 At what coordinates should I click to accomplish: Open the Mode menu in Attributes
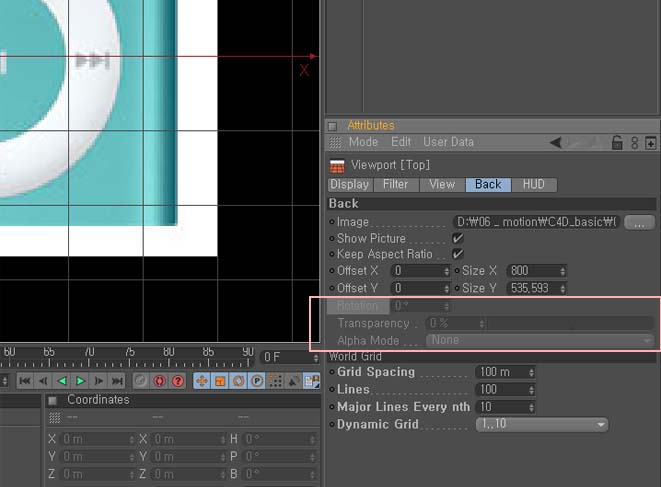(x=363, y=142)
